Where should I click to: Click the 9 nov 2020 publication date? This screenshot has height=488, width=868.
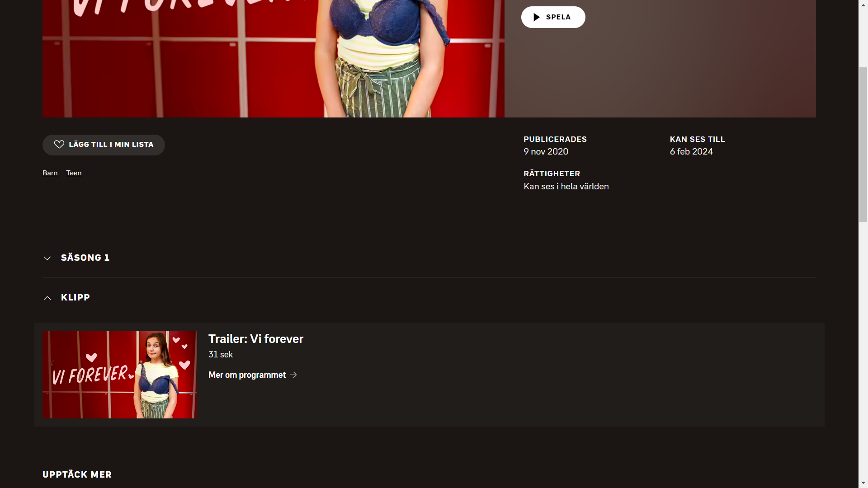tap(546, 152)
